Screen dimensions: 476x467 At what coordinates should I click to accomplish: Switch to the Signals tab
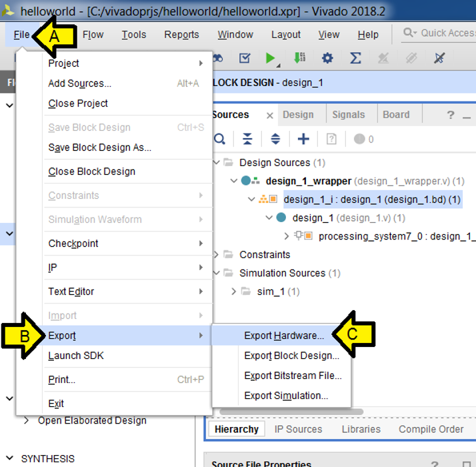(x=349, y=115)
